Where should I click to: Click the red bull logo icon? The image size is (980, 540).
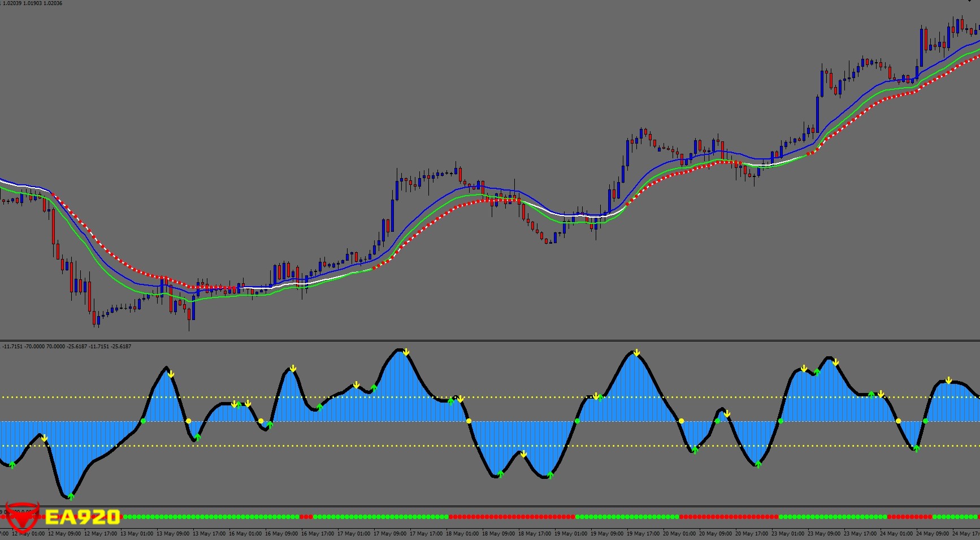pos(22,516)
